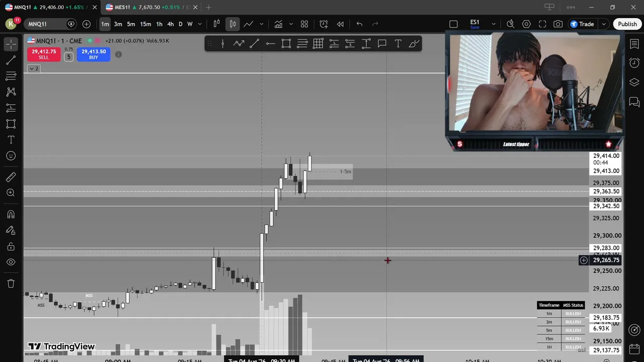Open the layout setup square icon
This screenshot has height=362, width=644.
click(x=453, y=24)
